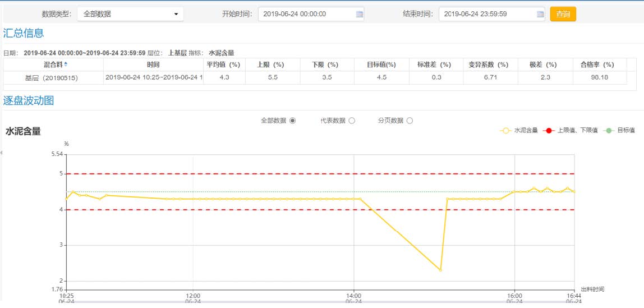
Task: Click the 逐盘波动图 section heading
Action: 29,100
